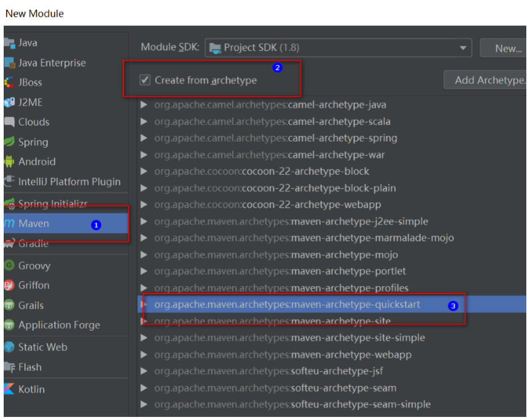Select cocoon-22-archetype-block-plain archetype

pyautogui.click(x=332, y=188)
